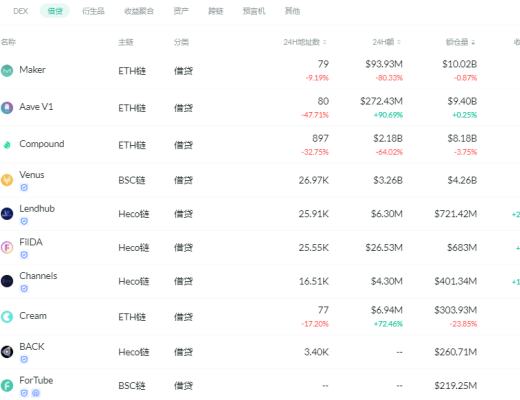Click the Cream project logo

pos(7,316)
